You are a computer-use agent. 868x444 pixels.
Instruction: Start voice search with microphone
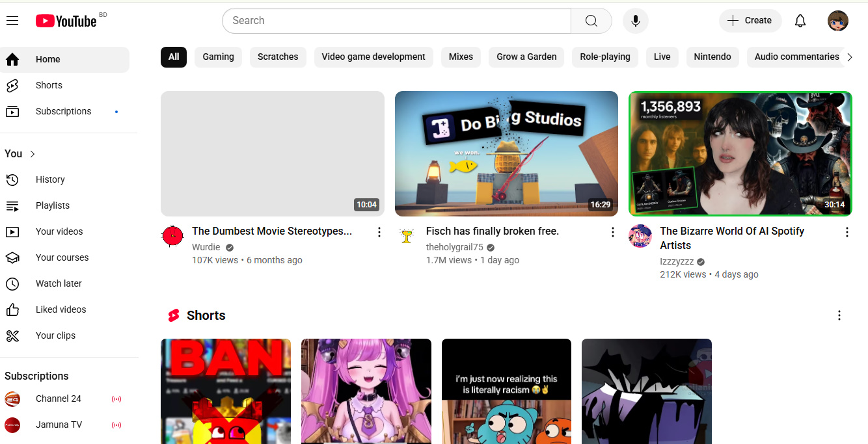(635, 21)
